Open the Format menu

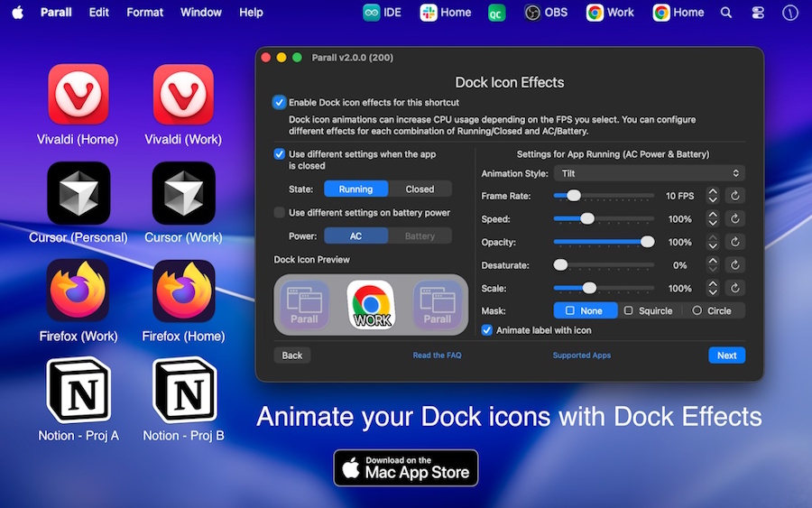pos(144,13)
